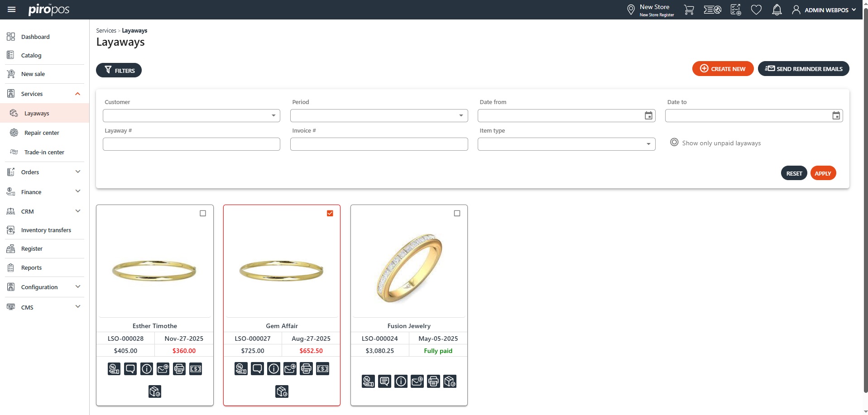Screen dimensions: 868x415
Task: Open the Item type dropdown
Action: [566, 144]
